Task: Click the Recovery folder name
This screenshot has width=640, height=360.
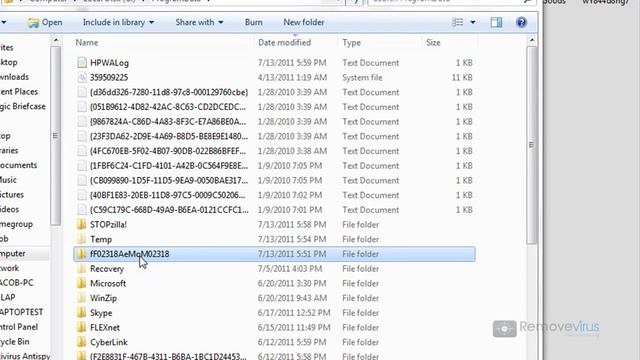Action: [x=107, y=269]
